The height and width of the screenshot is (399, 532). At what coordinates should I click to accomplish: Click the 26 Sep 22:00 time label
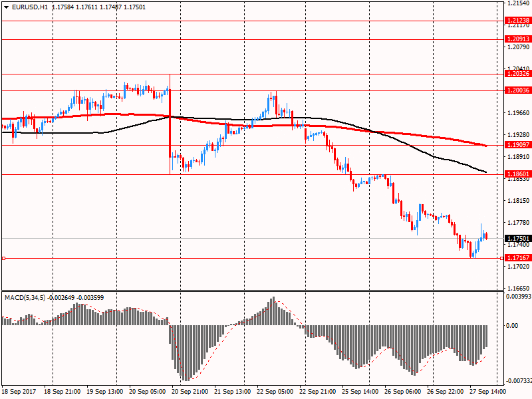click(x=445, y=392)
